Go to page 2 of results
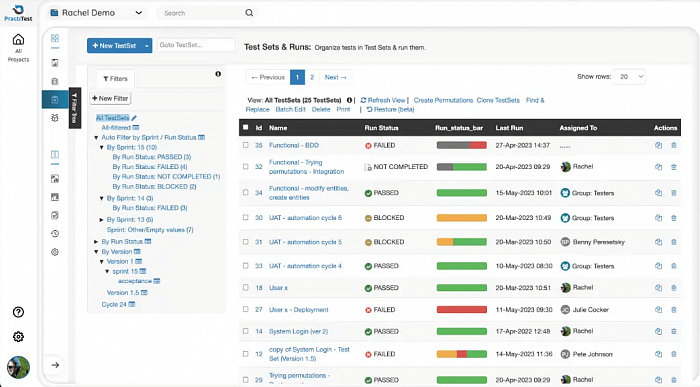The height and width of the screenshot is (387, 700). [x=312, y=77]
